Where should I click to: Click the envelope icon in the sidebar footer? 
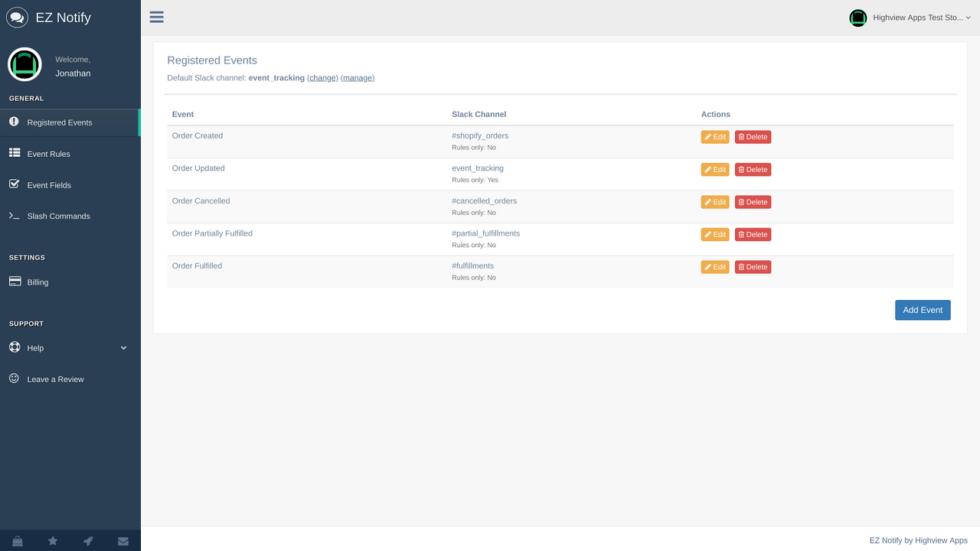[x=123, y=540]
